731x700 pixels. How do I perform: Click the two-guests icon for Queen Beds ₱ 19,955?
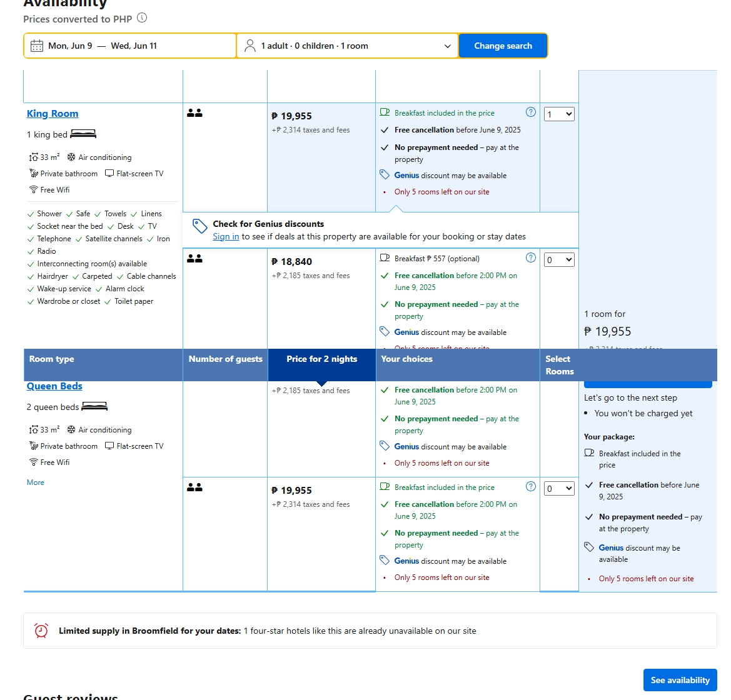[x=194, y=487]
